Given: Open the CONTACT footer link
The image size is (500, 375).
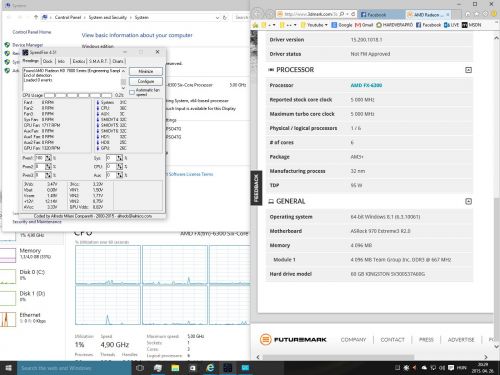Looking at the screenshot, I should pyautogui.click(x=392, y=340).
